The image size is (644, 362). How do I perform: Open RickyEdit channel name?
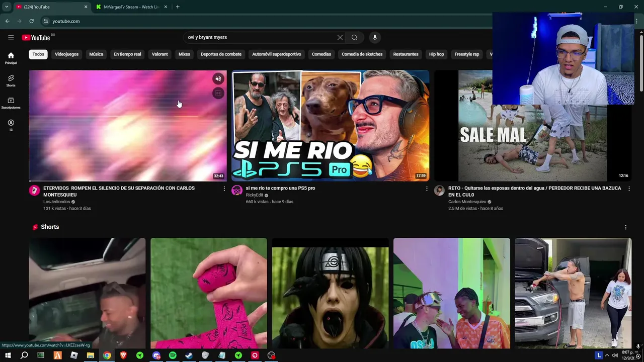pyautogui.click(x=254, y=195)
